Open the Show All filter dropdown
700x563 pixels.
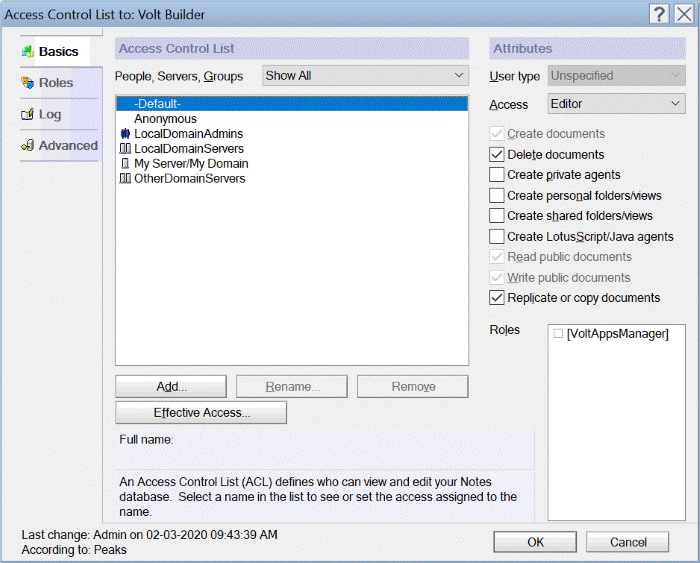[x=365, y=75]
